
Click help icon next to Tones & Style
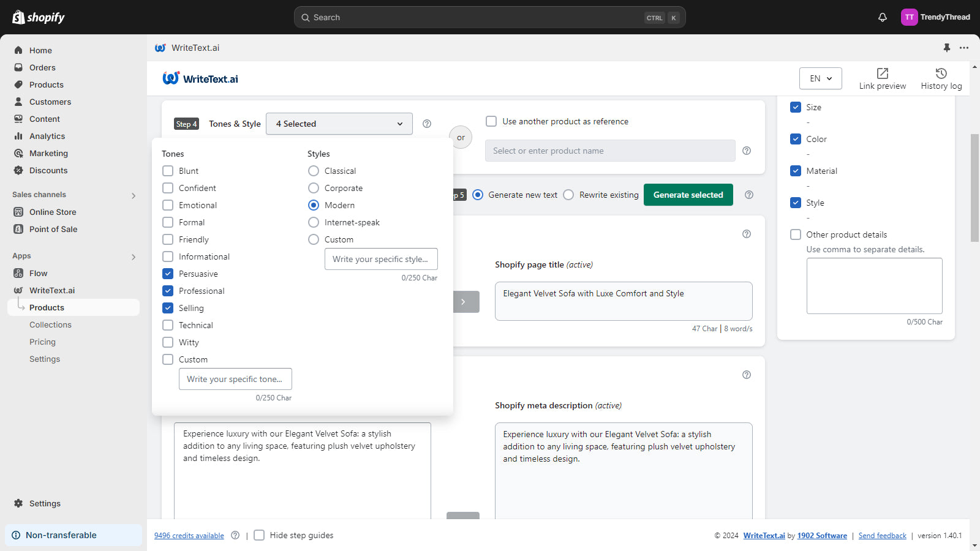[x=427, y=124]
